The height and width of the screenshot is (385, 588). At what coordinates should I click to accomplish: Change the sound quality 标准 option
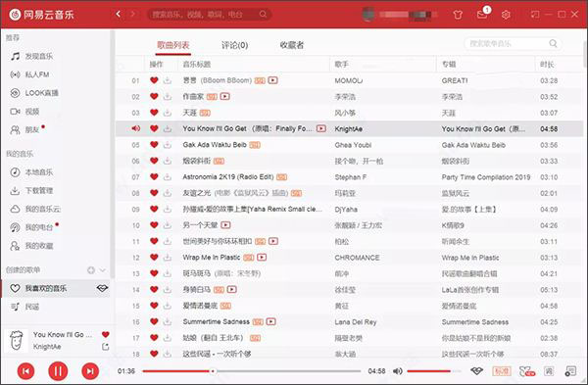(x=502, y=371)
